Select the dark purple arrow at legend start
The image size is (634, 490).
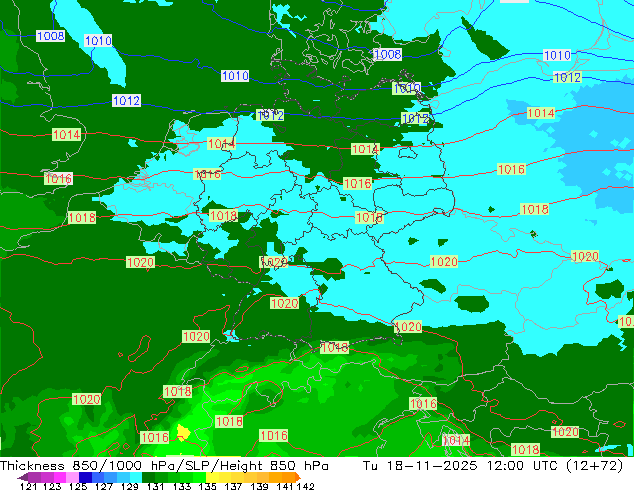22,477
